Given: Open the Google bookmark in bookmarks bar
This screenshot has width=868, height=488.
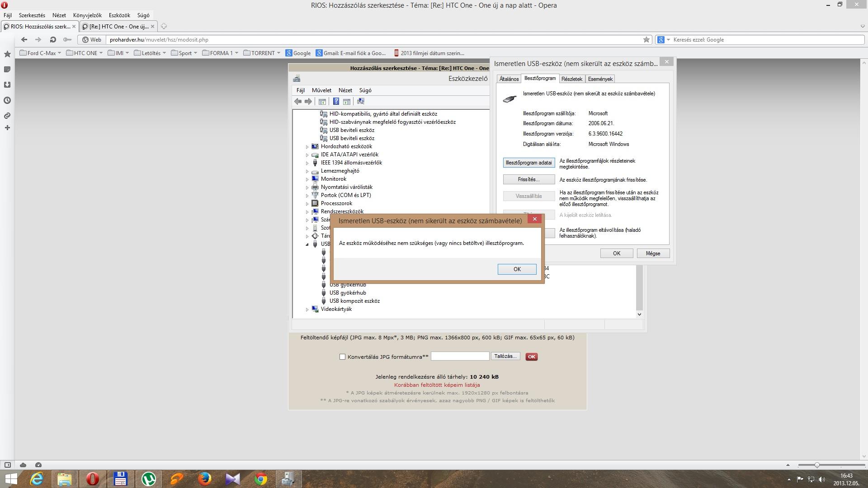Looking at the screenshot, I should point(298,53).
